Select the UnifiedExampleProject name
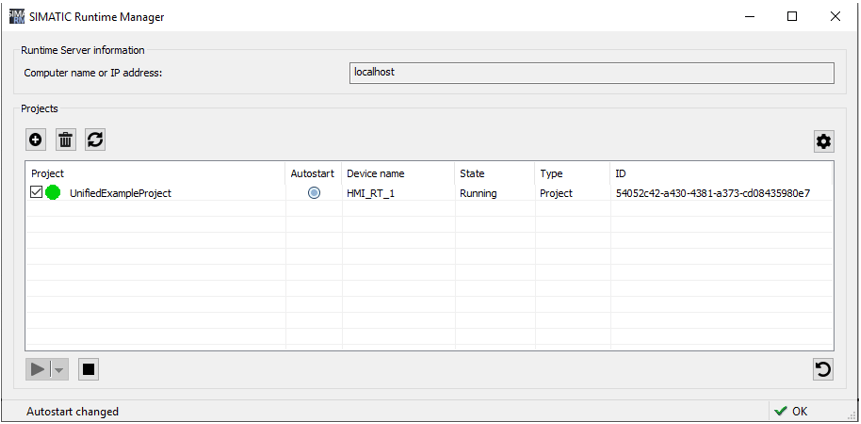Screen dimensions: 861x424 [120, 193]
